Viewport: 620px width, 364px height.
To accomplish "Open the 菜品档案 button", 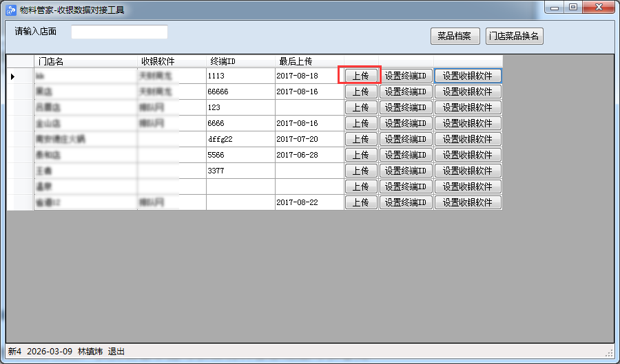I will coord(454,36).
